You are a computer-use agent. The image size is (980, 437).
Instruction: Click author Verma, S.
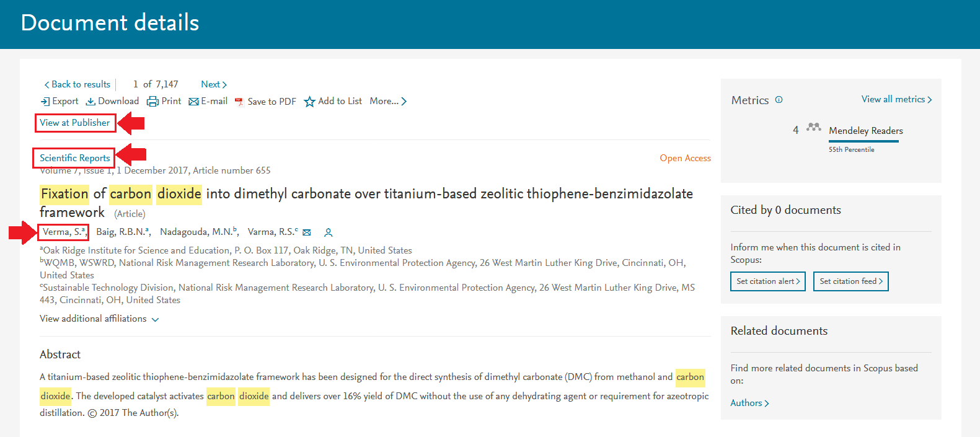coord(63,232)
